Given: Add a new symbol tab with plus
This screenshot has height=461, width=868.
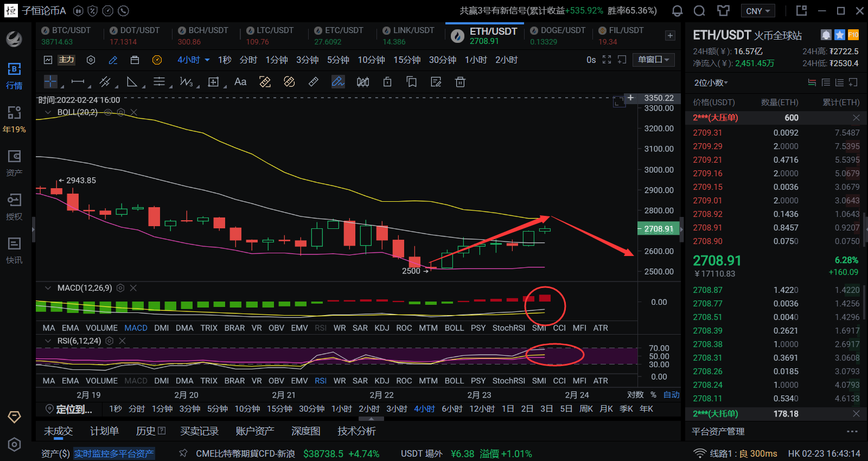Looking at the screenshot, I should pos(671,36).
